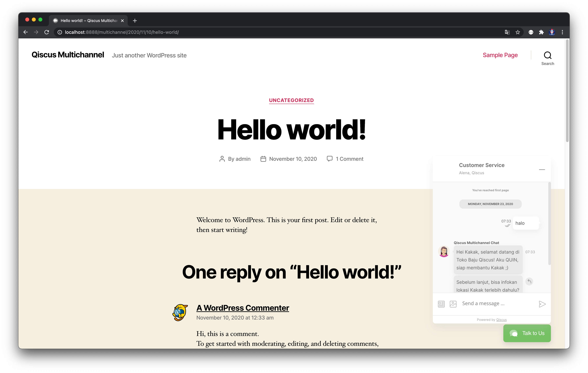Attach an image using the chat picture icon
The image size is (588, 373).
click(453, 304)
